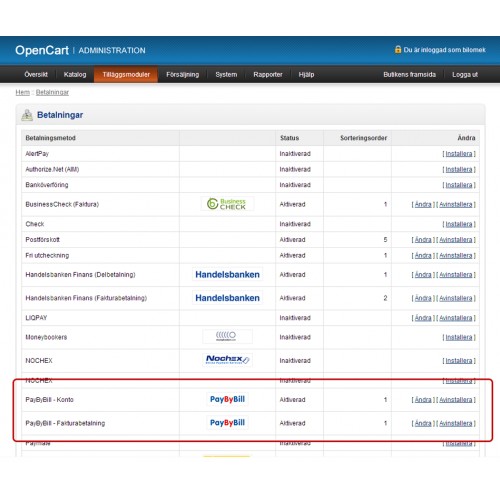Open the Tilläggsmoduler menu
500x500 pixels.
tap(126, 75)
